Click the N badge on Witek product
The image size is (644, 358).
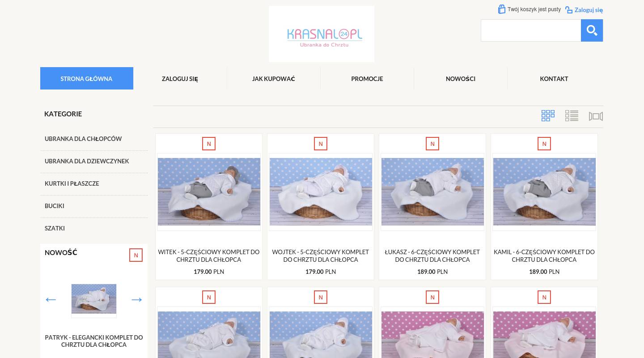click(x=209, y=144)
